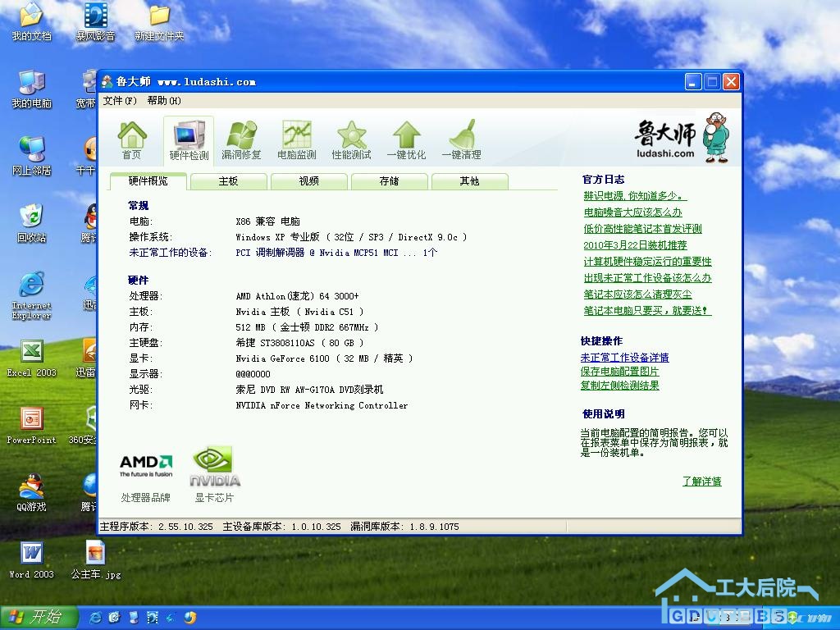Run the 一键清理 one-click clean icon
The image size is (840, 630).
461,140
